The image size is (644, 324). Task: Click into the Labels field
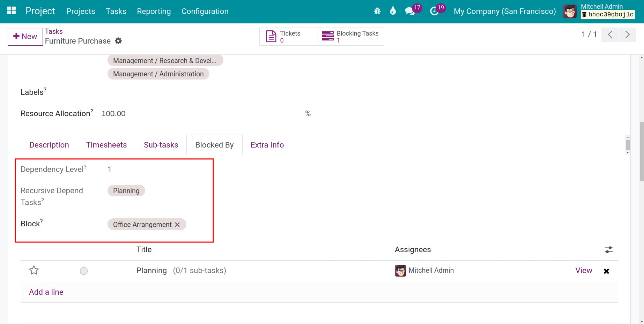click(x=209, y=92)
